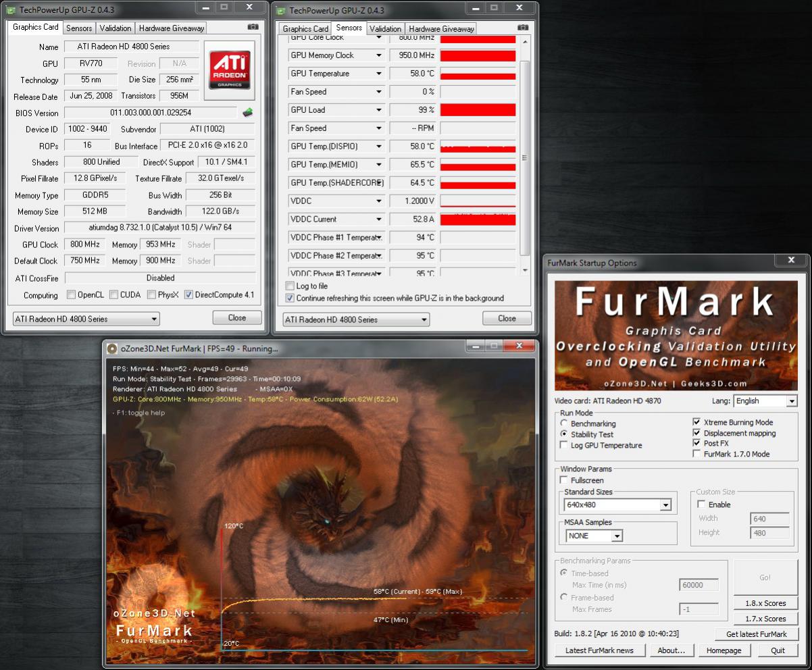Click the About... button
The height and width of the screenshot is (670, 812).
(671, 650)
